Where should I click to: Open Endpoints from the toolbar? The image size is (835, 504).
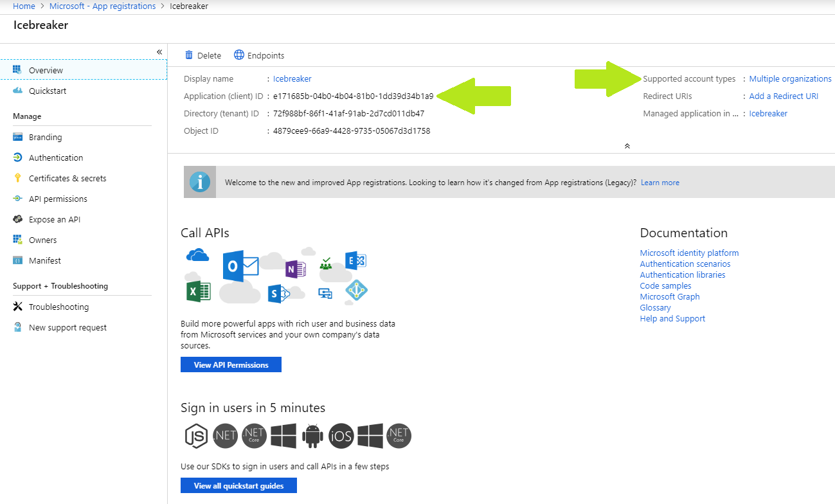point(259,55)
